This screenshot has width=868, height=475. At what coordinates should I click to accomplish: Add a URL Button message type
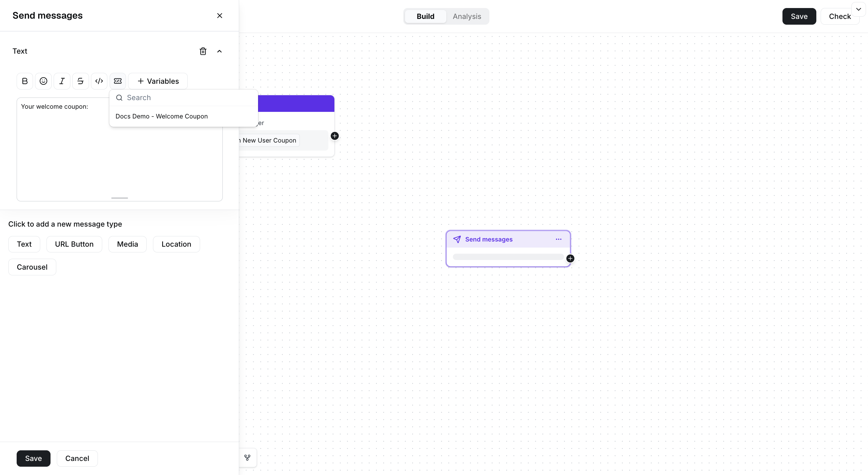[74, 244]
